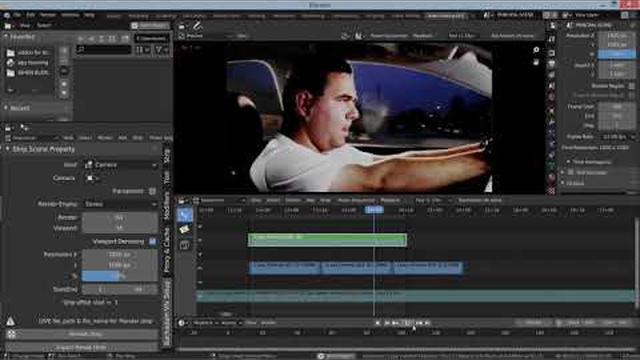Open the sequencer editor type icon
Image resolution: width=640 pixels, height=360 pixels.
tap(182, 200)
